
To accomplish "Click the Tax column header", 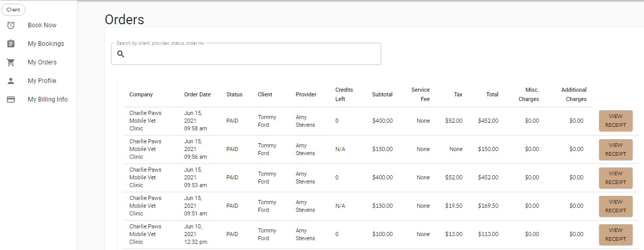I will pos(458,94).
